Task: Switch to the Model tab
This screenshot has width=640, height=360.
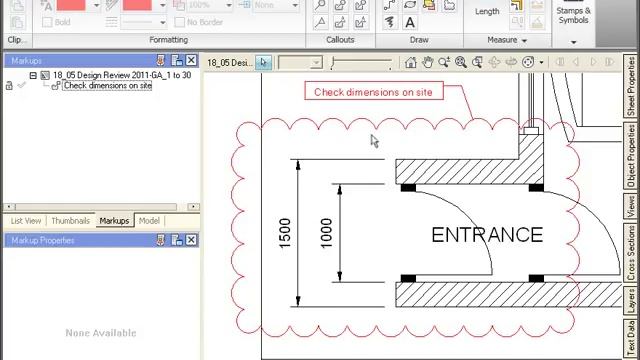Action: 149,221
